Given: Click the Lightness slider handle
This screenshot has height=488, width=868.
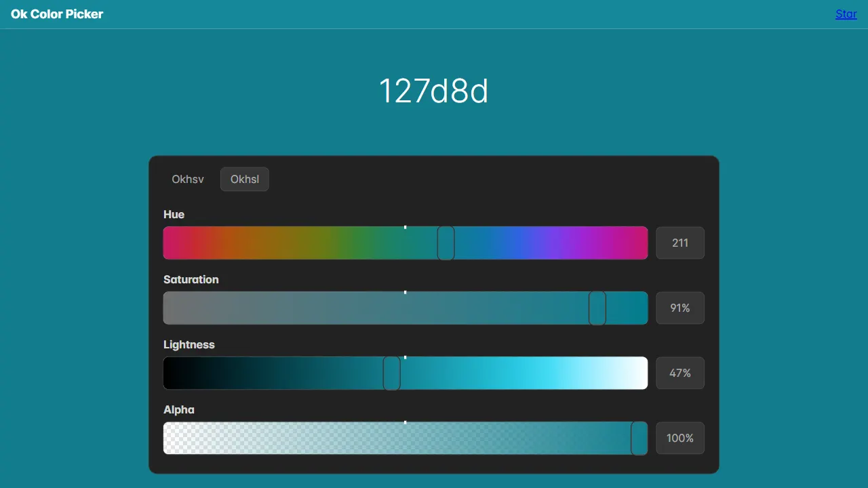Looking at the screenshot, I should (392, 373).
